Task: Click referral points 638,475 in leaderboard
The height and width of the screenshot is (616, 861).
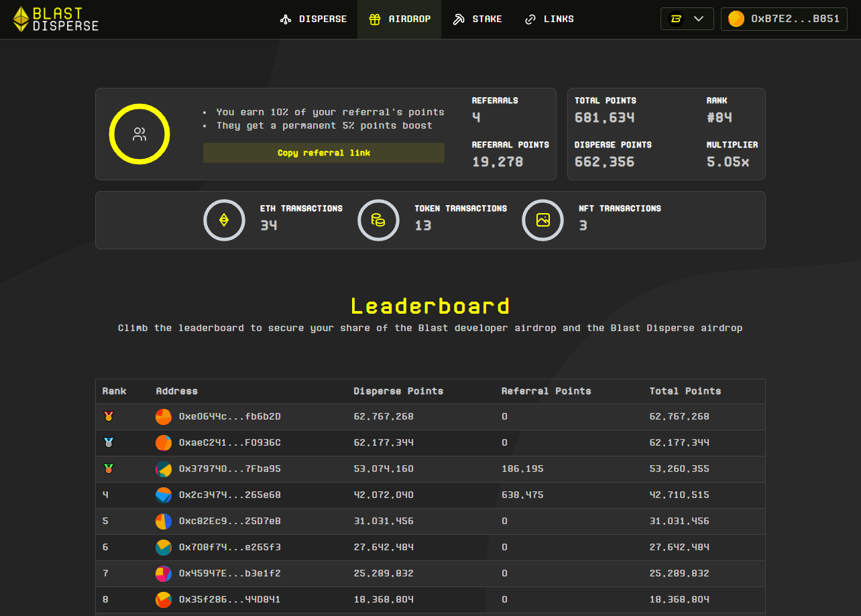Action: click(522, 495)
